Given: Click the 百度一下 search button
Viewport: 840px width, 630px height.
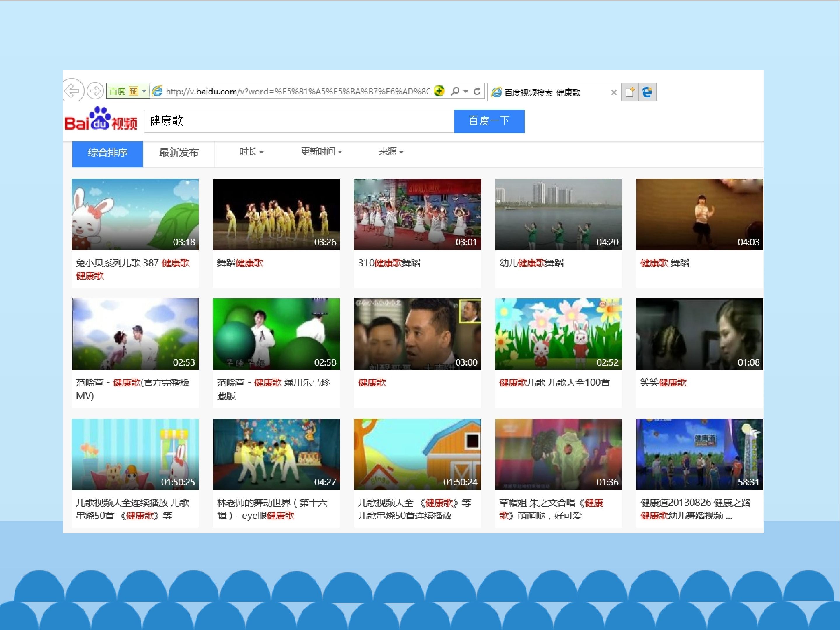Looking at the screenshot, I should point(489,121).
